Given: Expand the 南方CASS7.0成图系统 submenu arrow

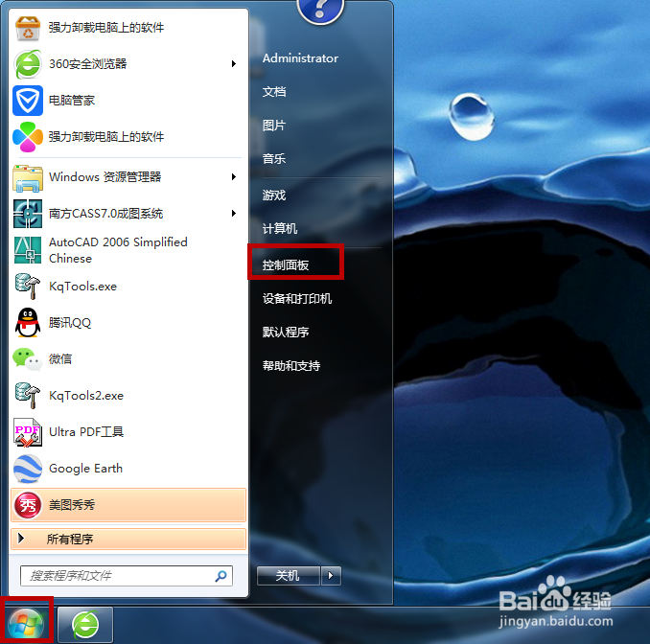Looking at the screenshot, I should [234, 214].
